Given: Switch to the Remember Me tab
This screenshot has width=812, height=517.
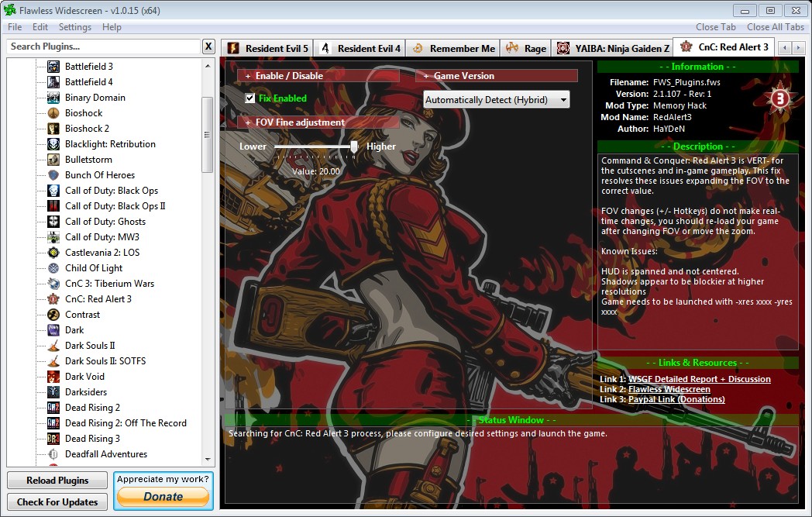Looking at the screenshot, I should [x=453, y=48].
